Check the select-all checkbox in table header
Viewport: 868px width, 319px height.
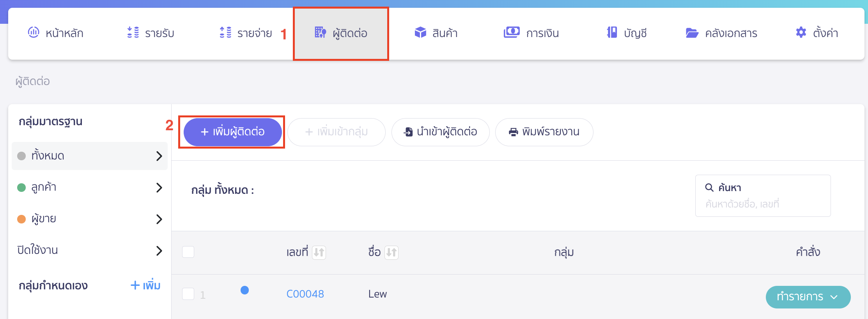188,252
